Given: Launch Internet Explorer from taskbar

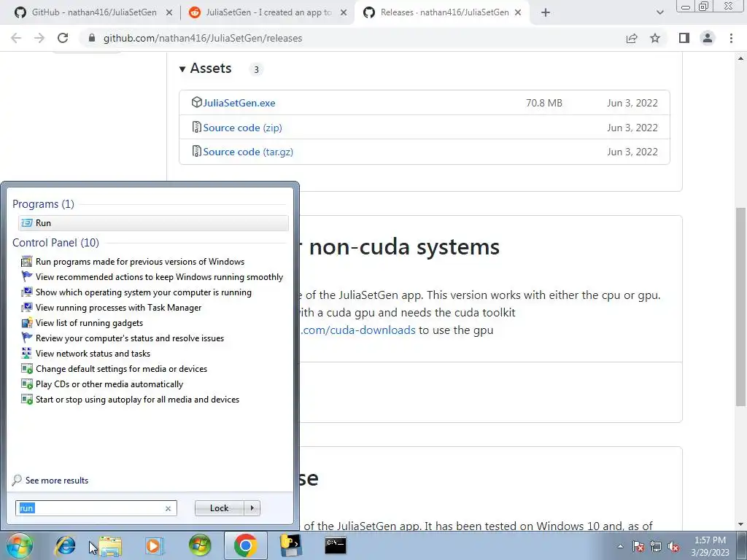Looking at the screenshot, I should (65, 545).
